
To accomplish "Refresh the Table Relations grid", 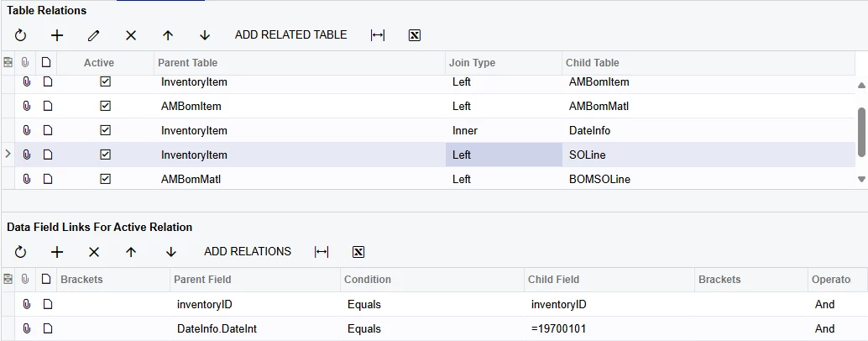I will (x=20, y=35).
